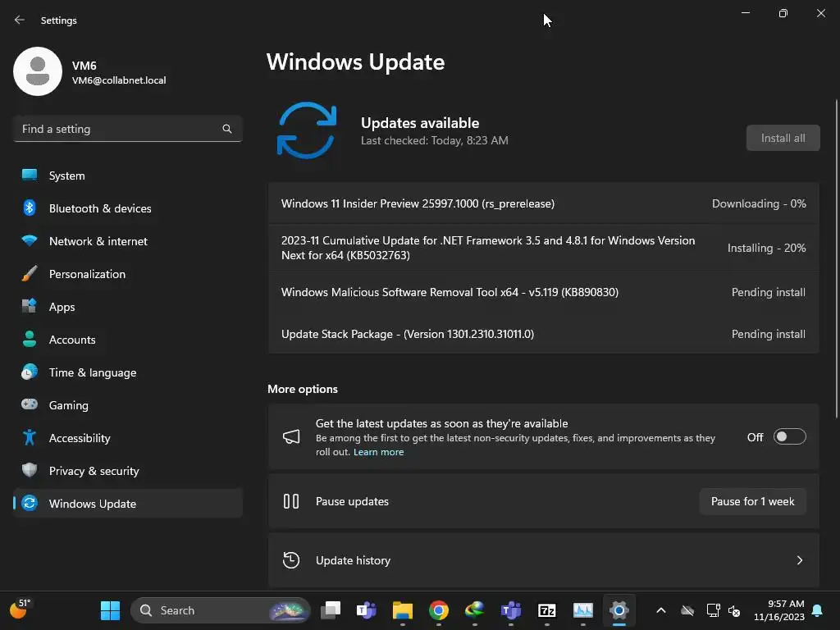This screenshot has width=840, height=630.
Task: Go to the Apps settings section
Action: point(127,307)
